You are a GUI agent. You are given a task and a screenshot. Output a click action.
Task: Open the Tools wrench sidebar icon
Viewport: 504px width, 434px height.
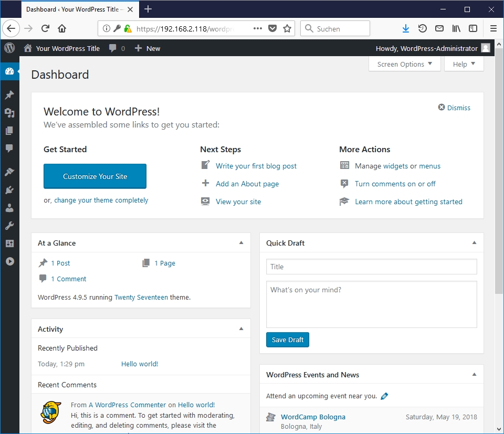tap(9, 226)
